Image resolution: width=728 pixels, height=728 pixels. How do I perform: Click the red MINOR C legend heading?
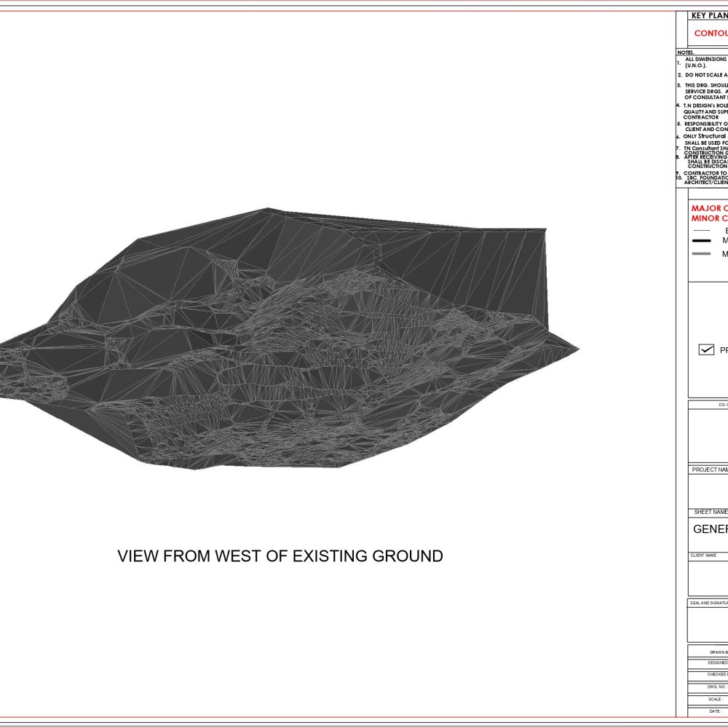709,218
